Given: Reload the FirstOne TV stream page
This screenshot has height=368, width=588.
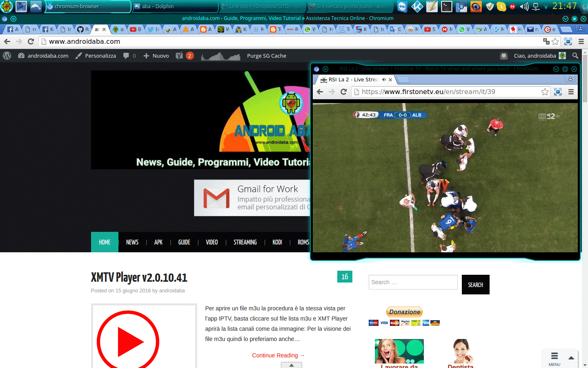Looking at the screenshot, I should (x=343, y=92).
